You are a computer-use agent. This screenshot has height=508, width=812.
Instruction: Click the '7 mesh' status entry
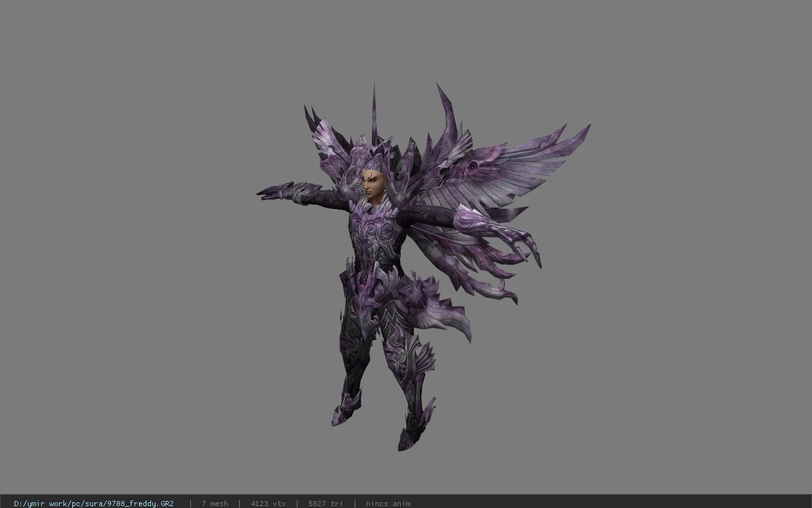[x=215, y=504]
